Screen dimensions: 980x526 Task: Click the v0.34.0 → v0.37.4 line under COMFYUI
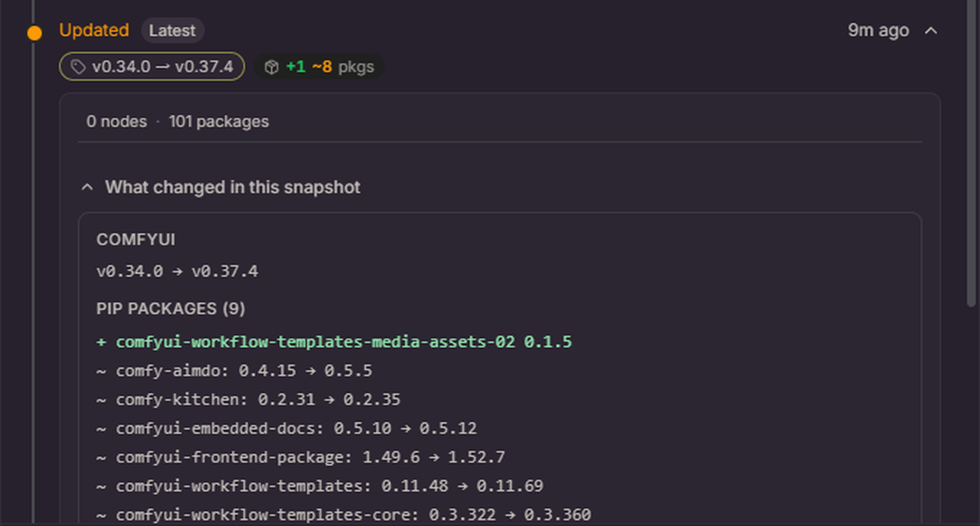[x=178, y=271]
